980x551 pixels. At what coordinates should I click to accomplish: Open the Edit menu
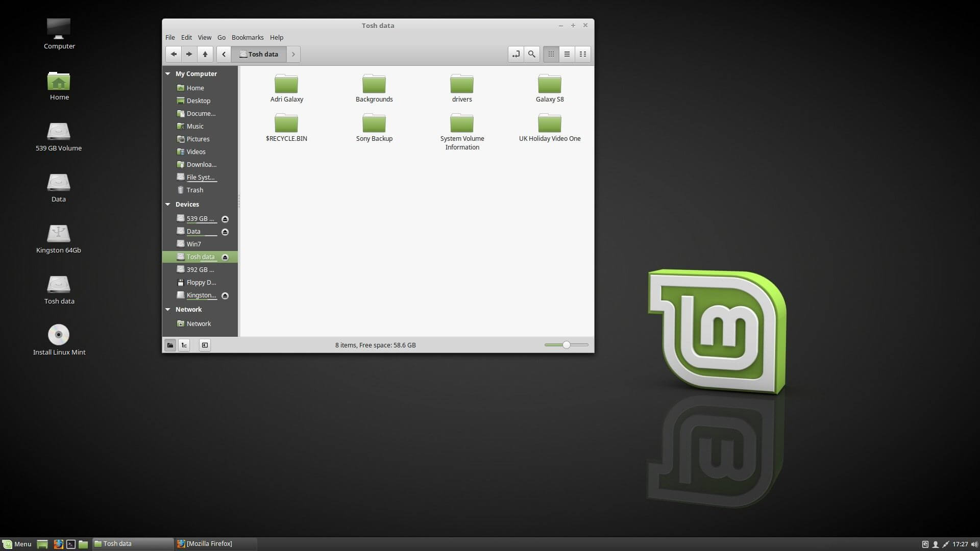click(x=186, y=37)
